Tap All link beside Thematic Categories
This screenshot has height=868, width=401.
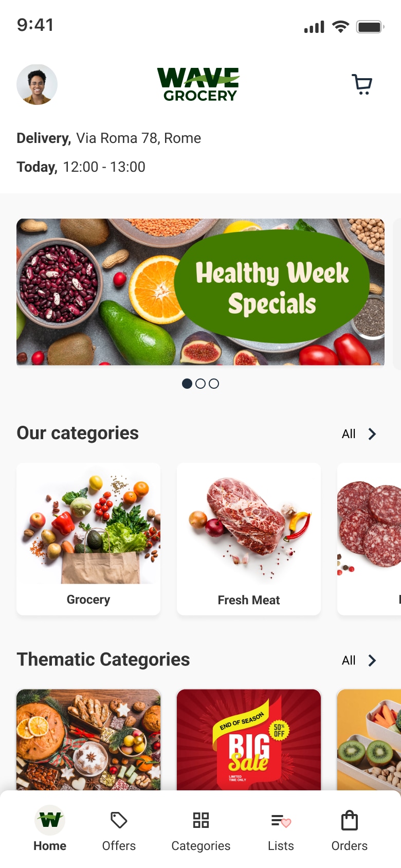click(x=349, y=660)
